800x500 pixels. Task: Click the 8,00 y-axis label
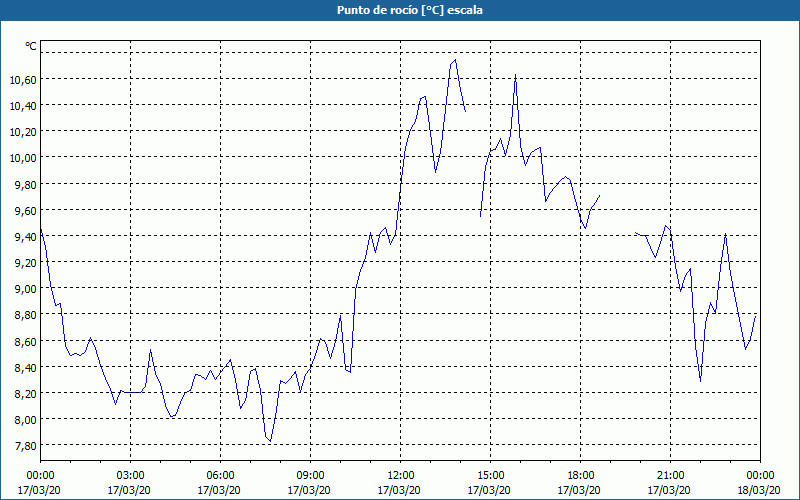26,419
